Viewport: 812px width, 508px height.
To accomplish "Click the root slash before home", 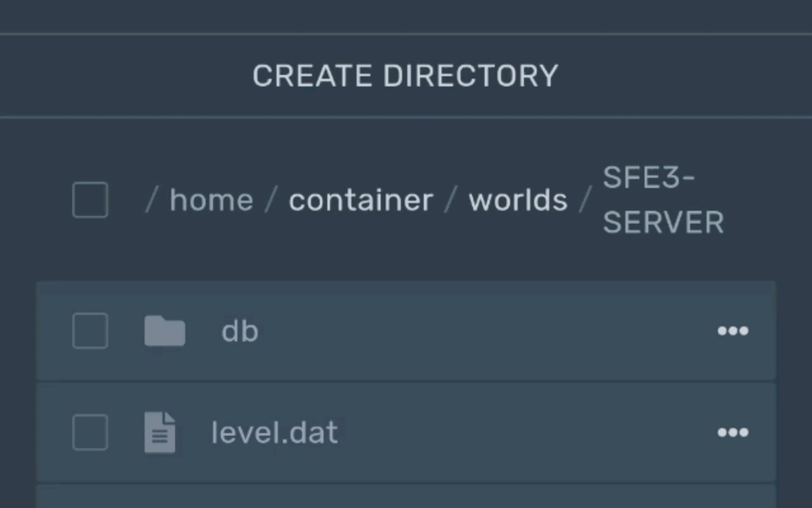I will (151, 200).
